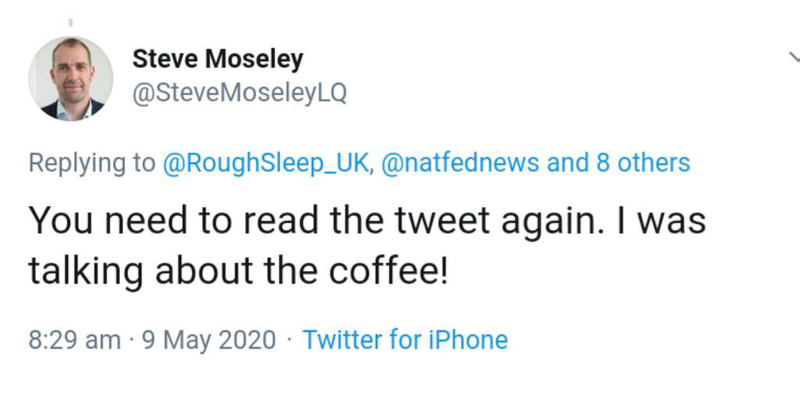Click the dot between time and date
This screenshot has height=400, width=800.
(x=132, y=340)
